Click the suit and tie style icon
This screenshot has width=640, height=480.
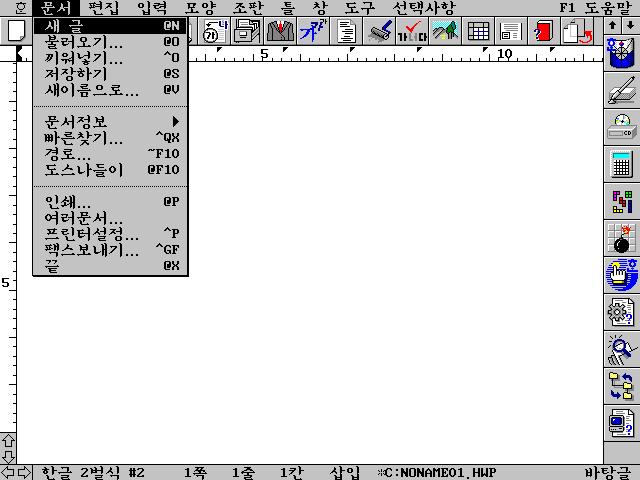click(x=280, y=31)
